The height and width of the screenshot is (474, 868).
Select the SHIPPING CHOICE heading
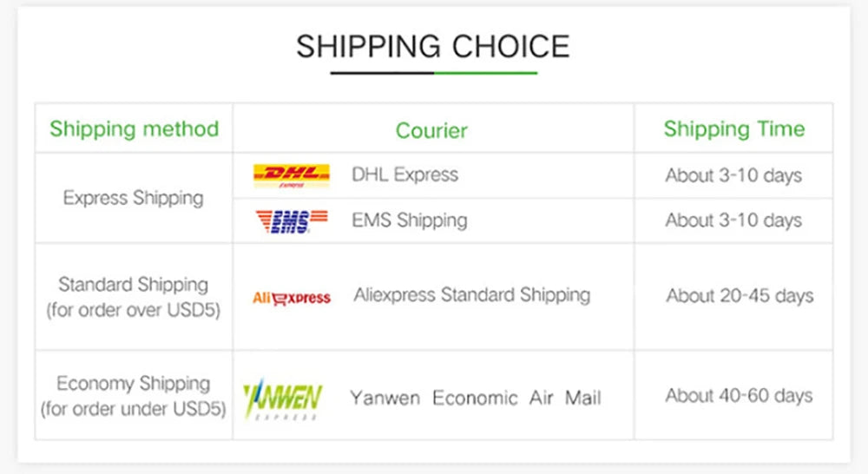point(432,46)
